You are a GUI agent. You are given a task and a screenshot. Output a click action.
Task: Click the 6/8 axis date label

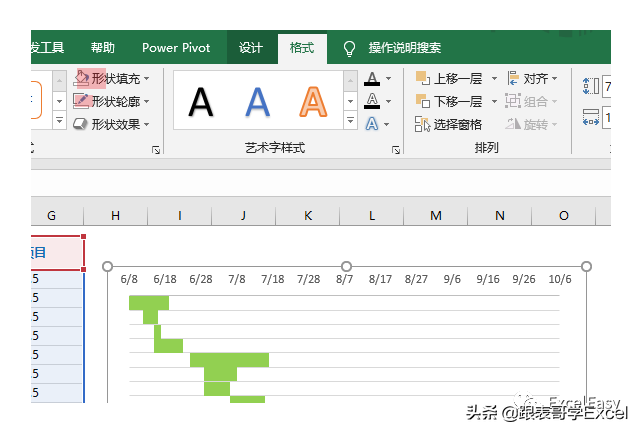129,279
